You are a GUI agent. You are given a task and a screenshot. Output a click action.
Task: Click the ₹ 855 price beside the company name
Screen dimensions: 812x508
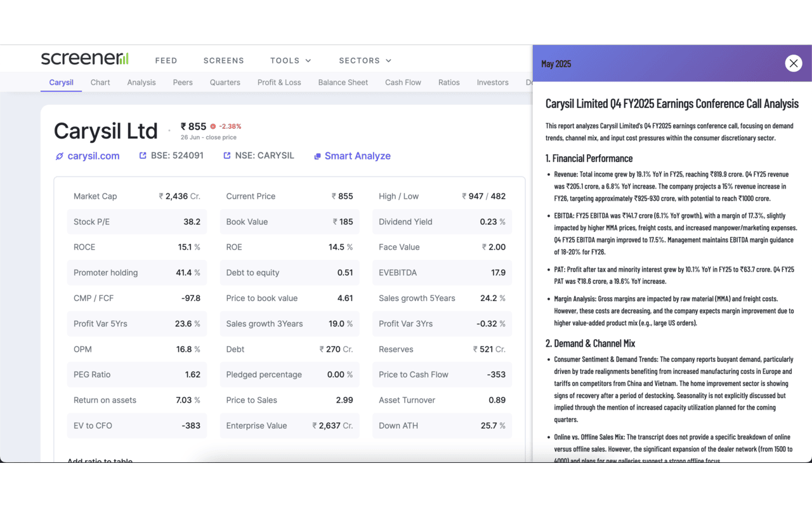coord(193,126)
